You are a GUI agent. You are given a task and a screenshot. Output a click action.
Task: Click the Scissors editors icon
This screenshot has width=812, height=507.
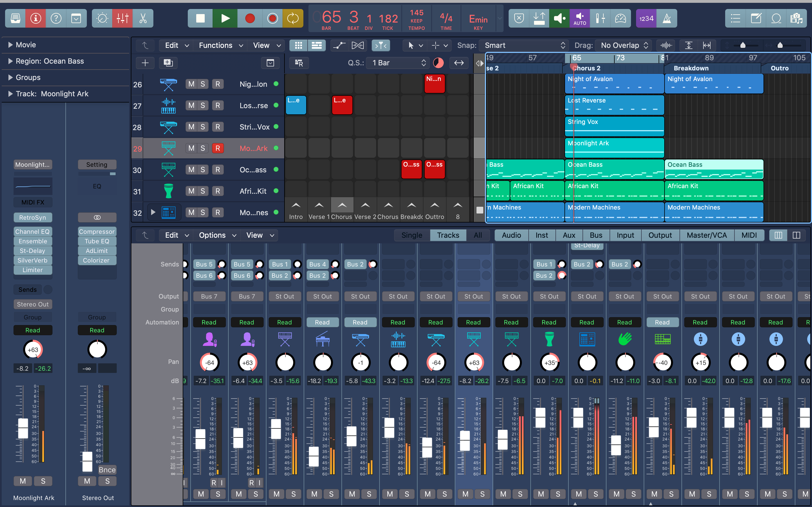coord(143,18)
